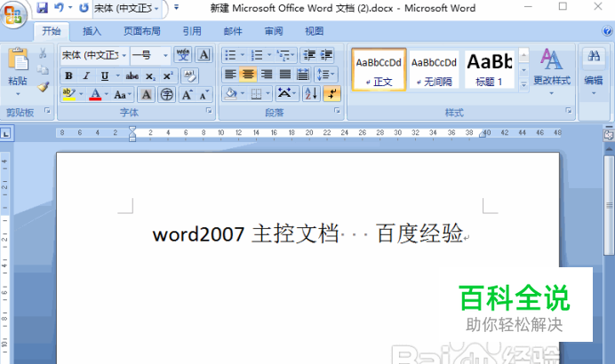Toggle bold formatting
Image resolution: width=615 pixels, height=364 pixels.
pyautogui.click(x=68, y=75)
